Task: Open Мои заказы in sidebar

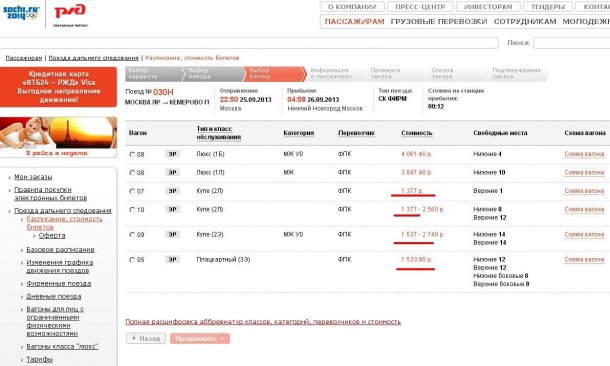Action: [33, 177]
